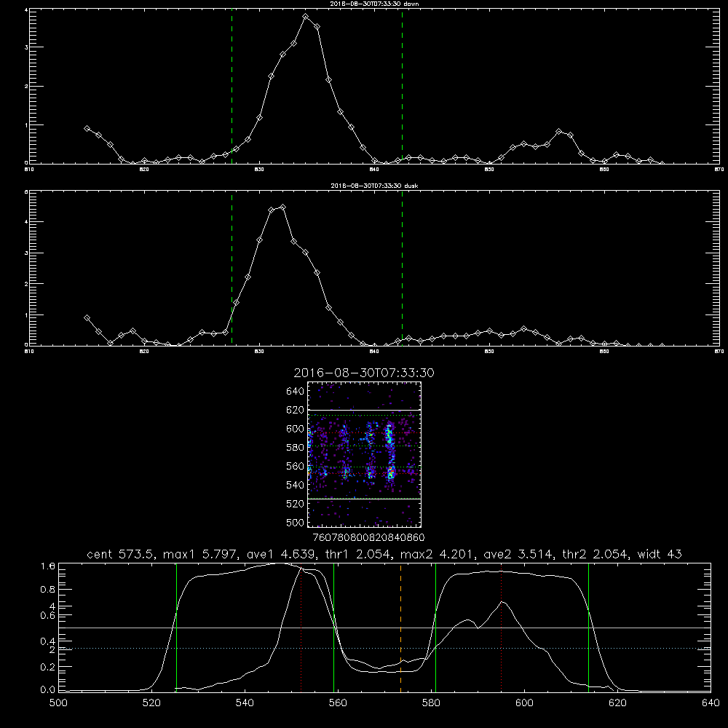Select the "thr2 2.054" value in stats header
728x728 pixels.
[596, 554]
